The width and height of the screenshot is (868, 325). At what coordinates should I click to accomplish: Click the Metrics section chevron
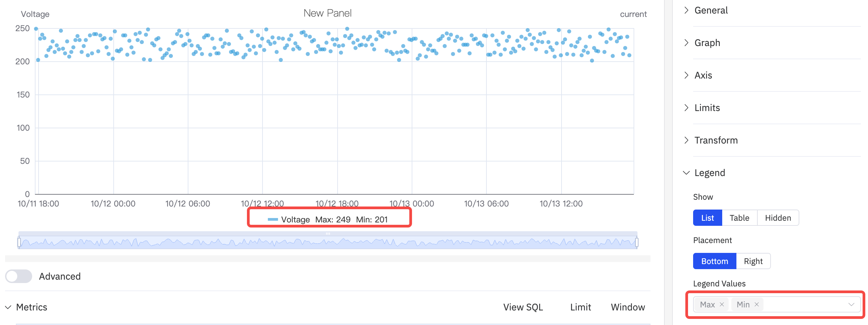coord(9,307)
